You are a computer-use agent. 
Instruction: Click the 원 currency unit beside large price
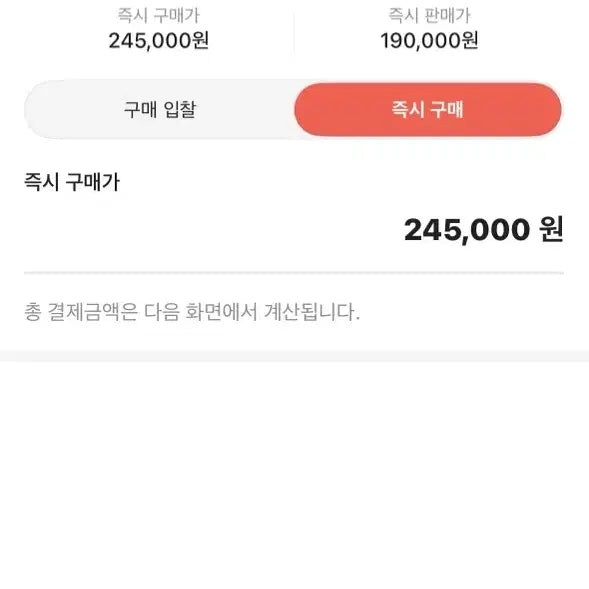[551, 229]
